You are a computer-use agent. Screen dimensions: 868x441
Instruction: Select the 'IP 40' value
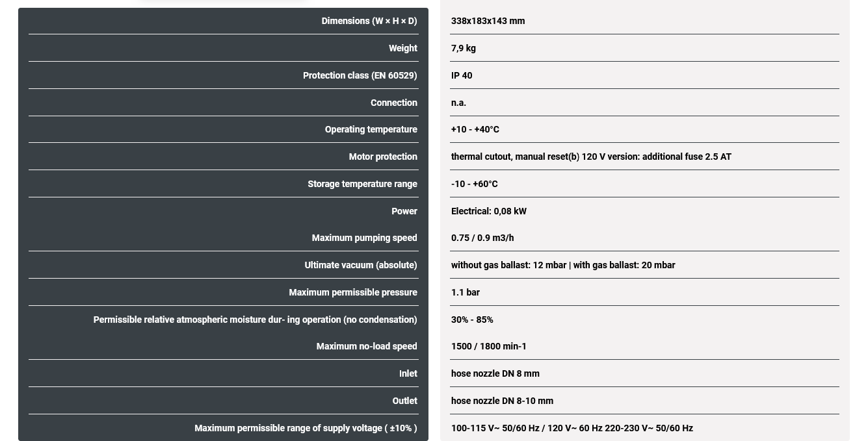[x=462, y=75]
